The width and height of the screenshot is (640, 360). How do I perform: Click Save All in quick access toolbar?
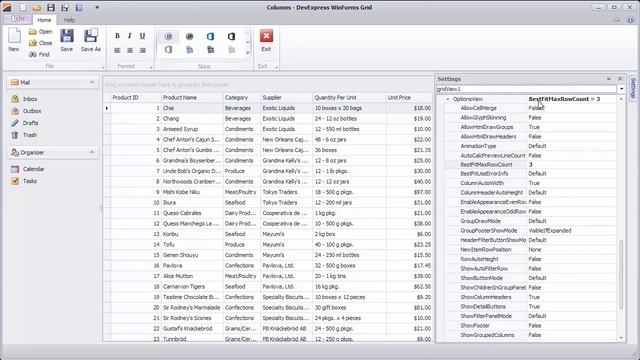(x=64, y=7)
